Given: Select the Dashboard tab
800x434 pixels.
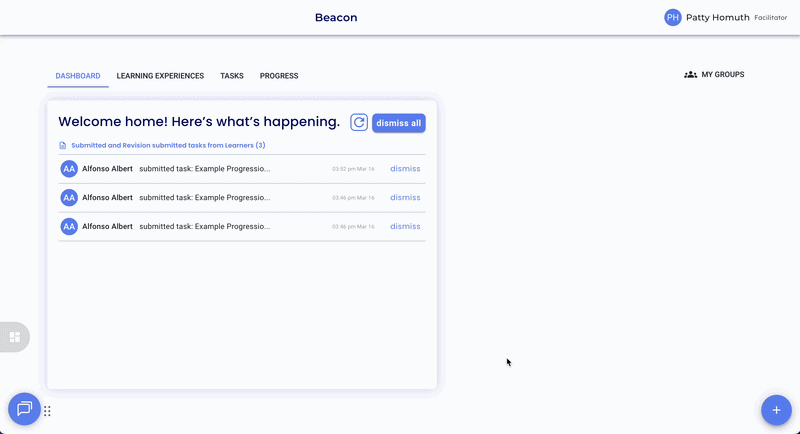Looking at the screenshot, I should tap(78, 76).
